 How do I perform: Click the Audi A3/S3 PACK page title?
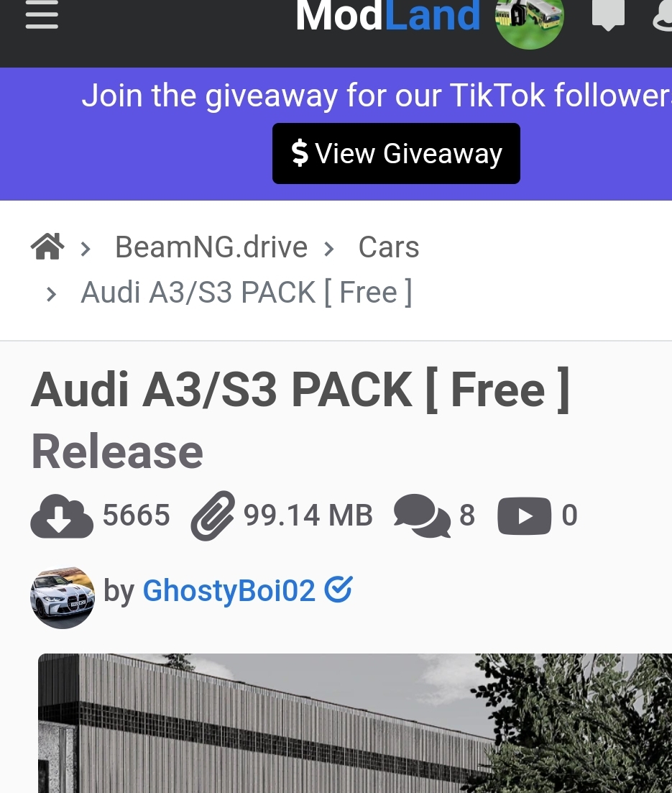pos(300,421)
